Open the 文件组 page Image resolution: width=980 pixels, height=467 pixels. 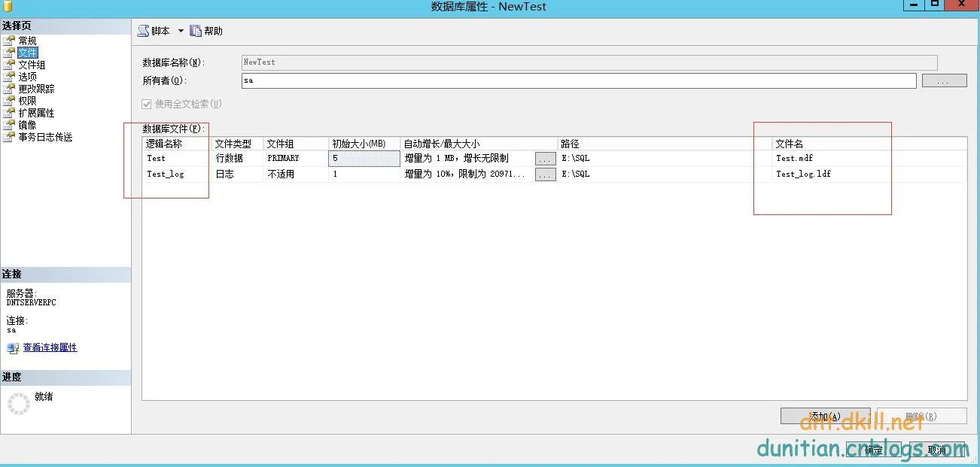32,65
